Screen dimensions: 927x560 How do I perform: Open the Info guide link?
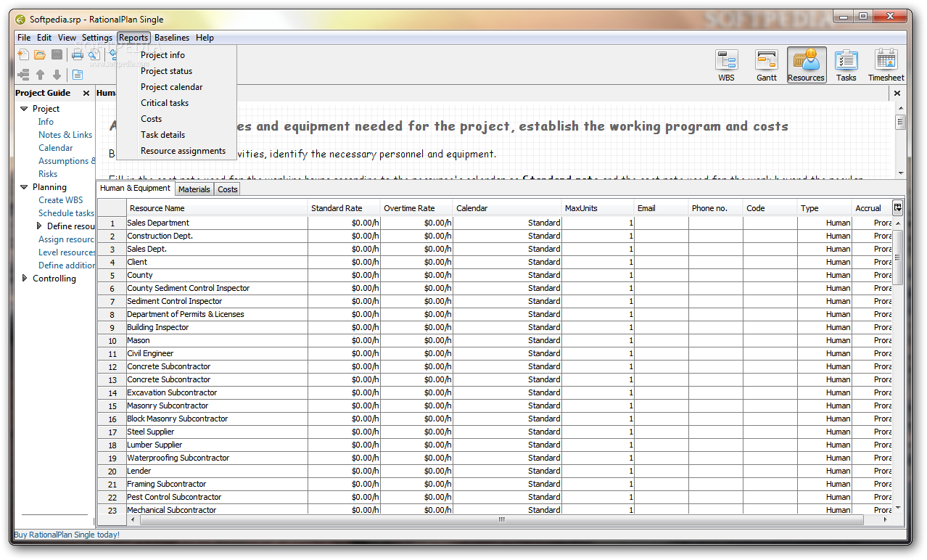[x=46, y=122]
